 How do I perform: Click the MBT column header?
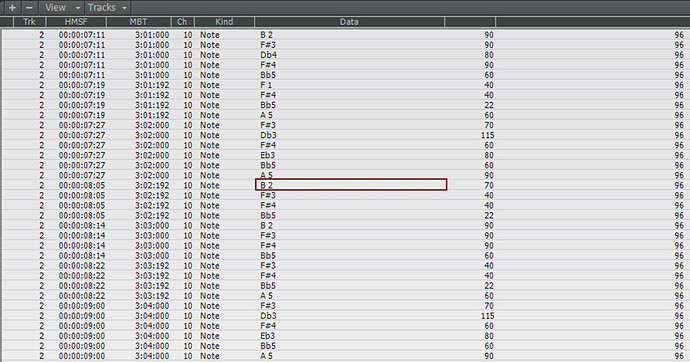[139, 22]
